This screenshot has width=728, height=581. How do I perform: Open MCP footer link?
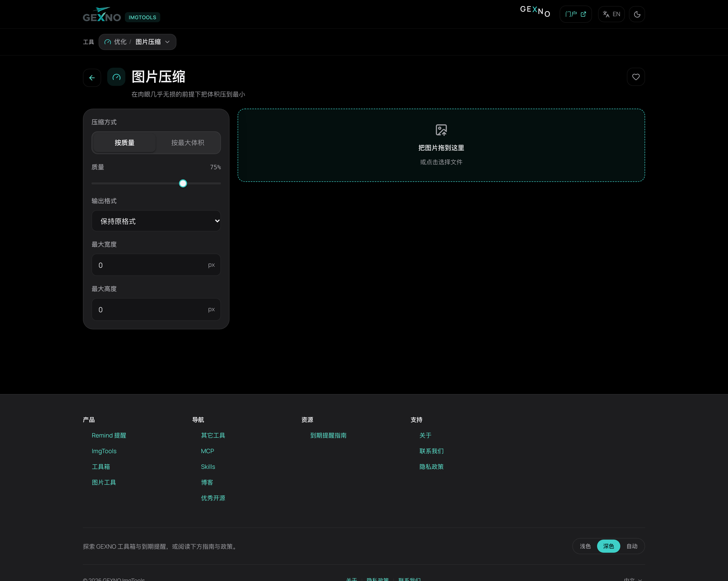coord(207,451)
